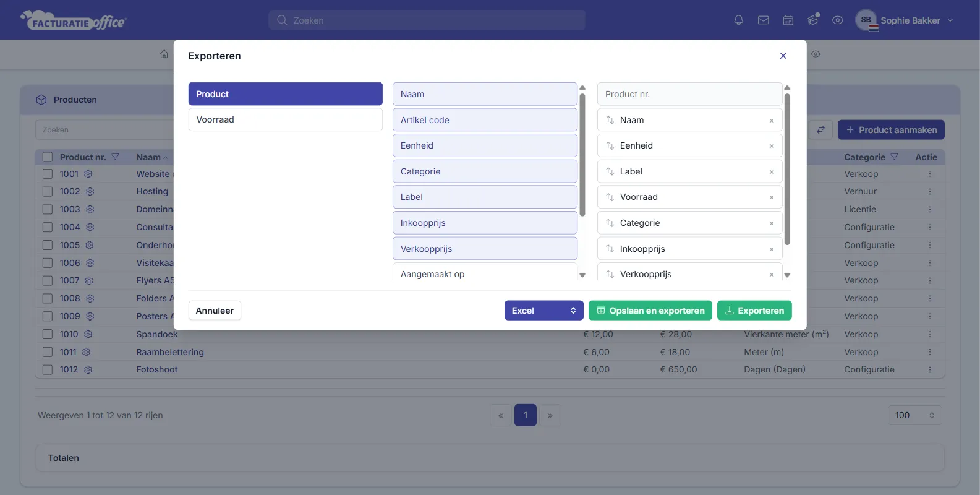Remove Voorraad from selected export columns

point(772,197)
